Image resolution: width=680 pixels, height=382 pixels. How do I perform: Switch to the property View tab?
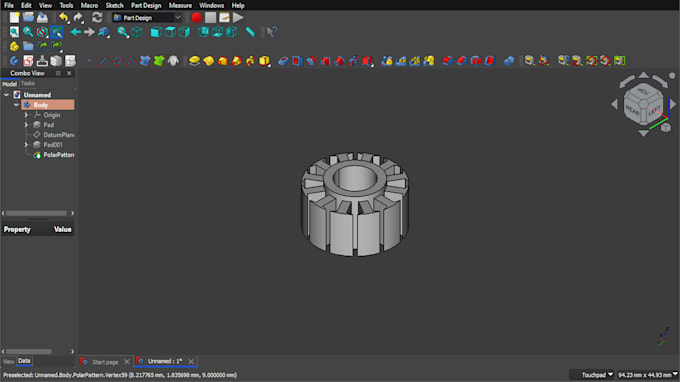(x=8, y=361)
